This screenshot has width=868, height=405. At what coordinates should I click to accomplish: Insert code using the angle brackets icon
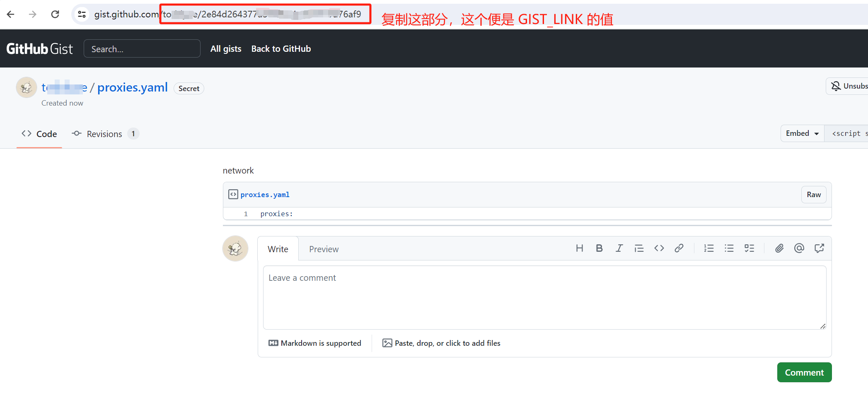[x=659, y=248]
